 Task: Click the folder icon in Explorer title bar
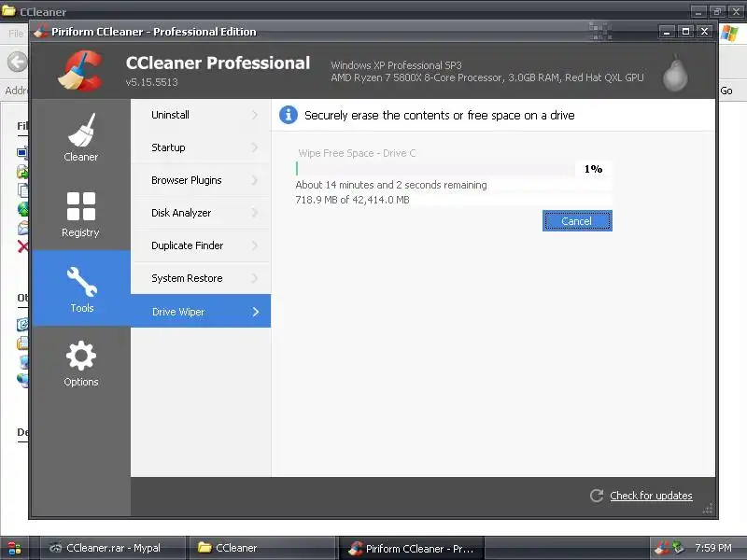8,10
